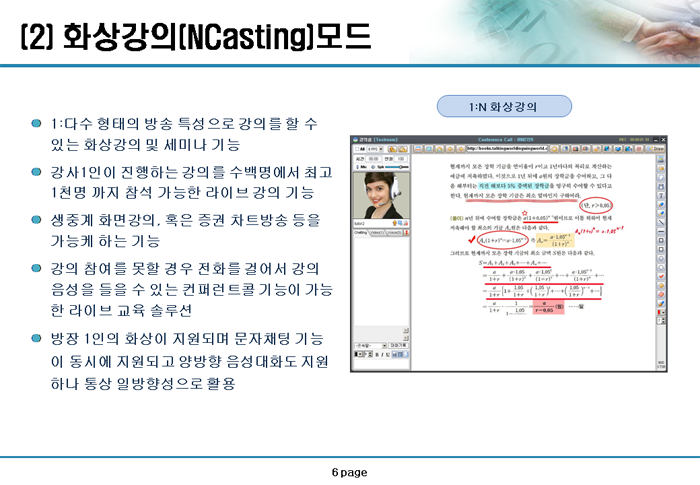Click the presenter webcam video thumbnail

[382, 195]
